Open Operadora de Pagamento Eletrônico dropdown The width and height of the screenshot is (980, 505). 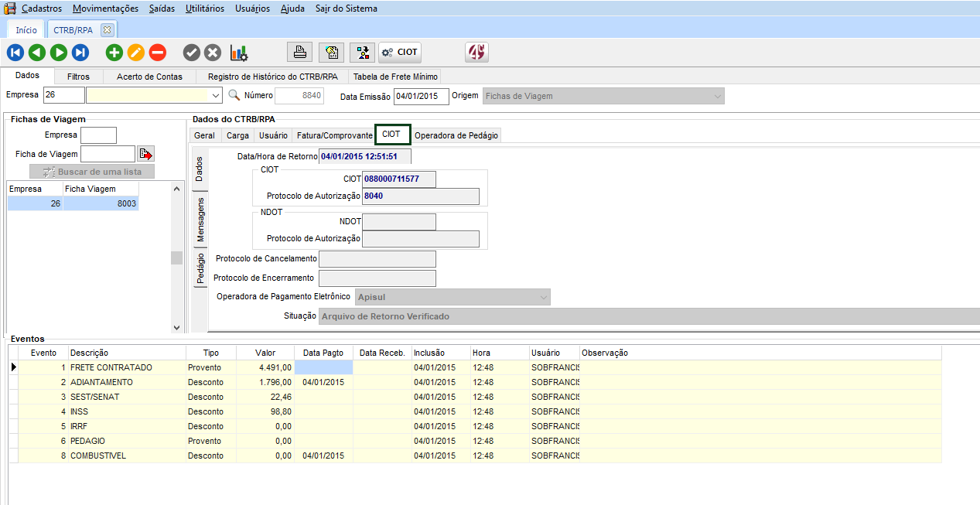coord(543,297)
